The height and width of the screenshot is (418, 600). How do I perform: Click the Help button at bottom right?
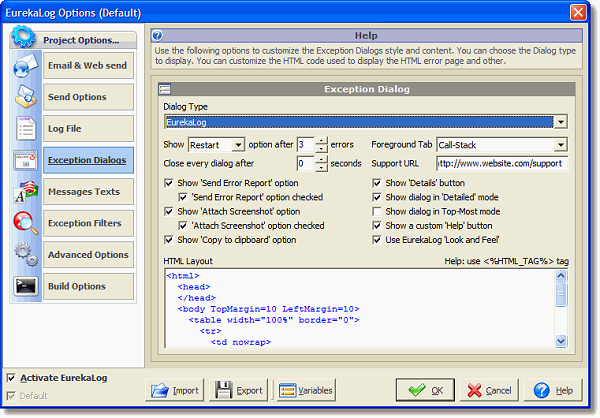553,390
